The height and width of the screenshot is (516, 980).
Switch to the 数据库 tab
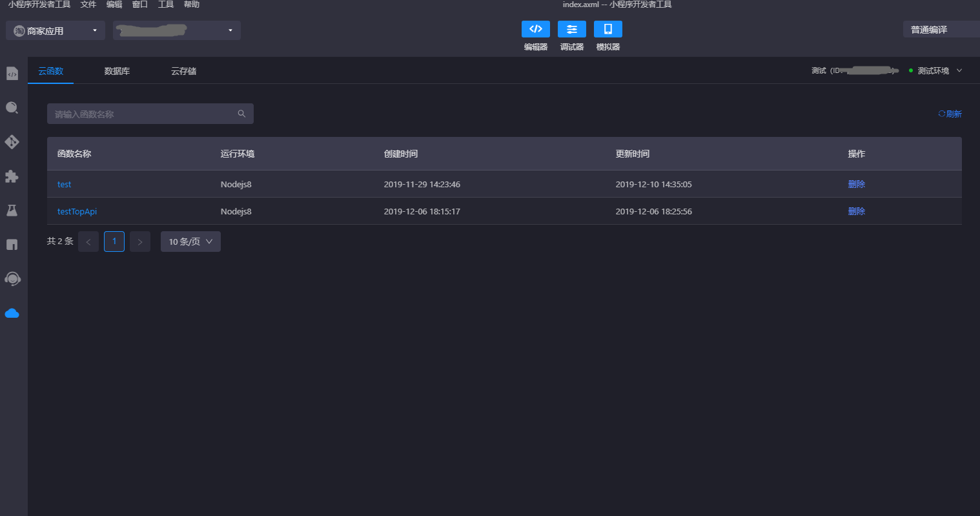(x=117, y=71)
